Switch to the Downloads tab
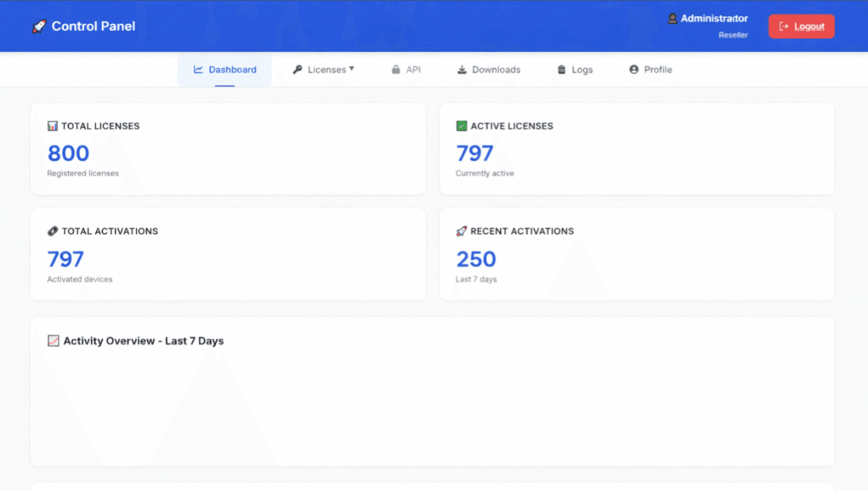This screenshot has width=868, height=491. click(495, 69)
